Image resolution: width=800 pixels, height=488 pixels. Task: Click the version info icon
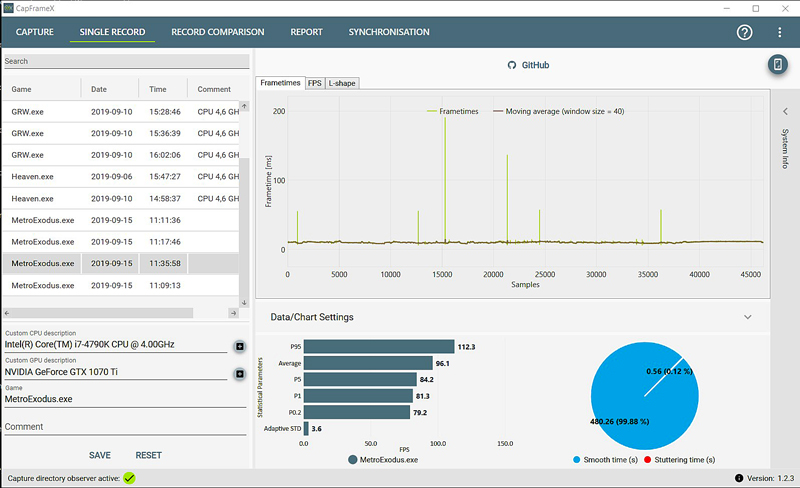click(x=738, y=478)
